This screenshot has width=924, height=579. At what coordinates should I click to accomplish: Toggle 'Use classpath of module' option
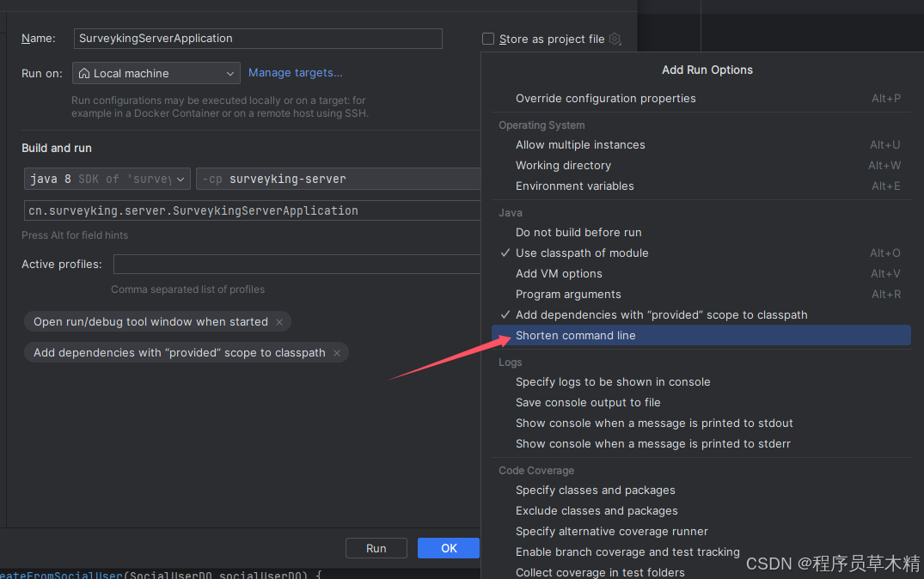[582, 253]
